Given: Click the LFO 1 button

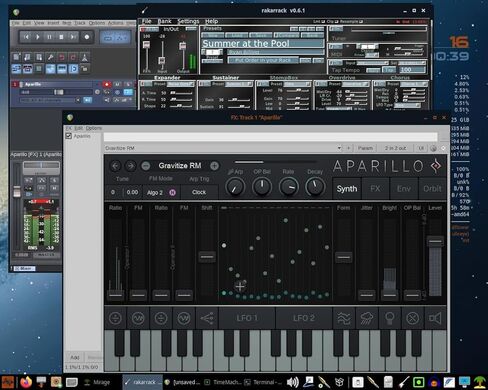Looking at the screenshot, I should (x=247, y=318).
